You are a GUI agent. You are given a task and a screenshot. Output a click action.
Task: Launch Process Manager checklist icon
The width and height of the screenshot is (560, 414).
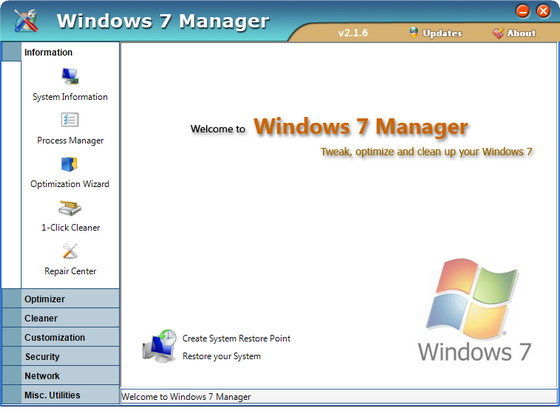pos(70,120)
